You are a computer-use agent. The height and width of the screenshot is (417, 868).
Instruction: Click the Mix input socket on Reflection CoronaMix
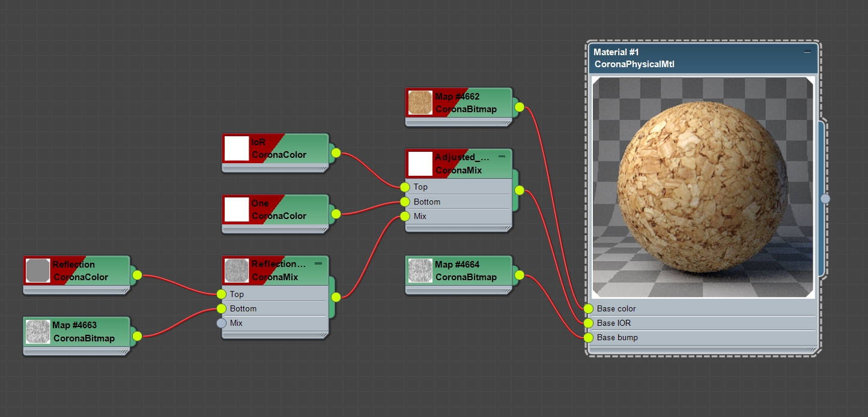coord(220,323)
